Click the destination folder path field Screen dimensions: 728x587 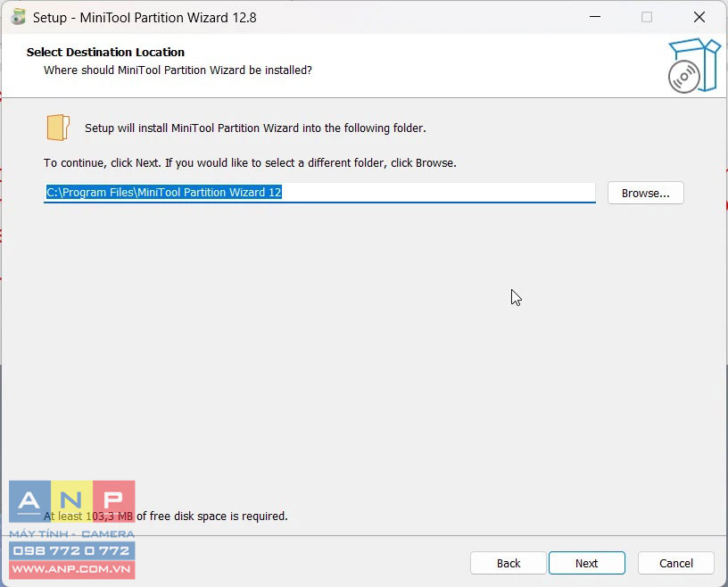(x=319, y=193)
